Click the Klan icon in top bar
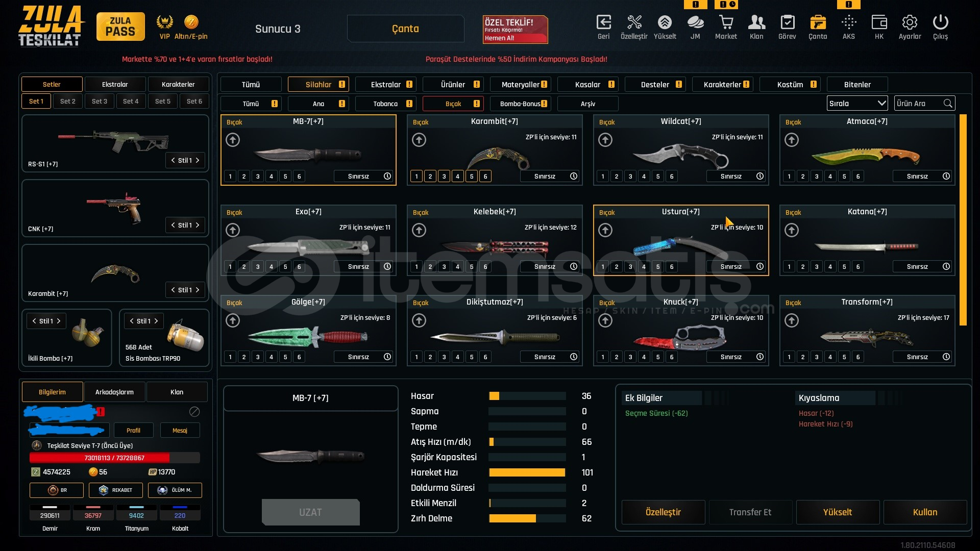Screen dimensions: 980x551 (756, 22)
